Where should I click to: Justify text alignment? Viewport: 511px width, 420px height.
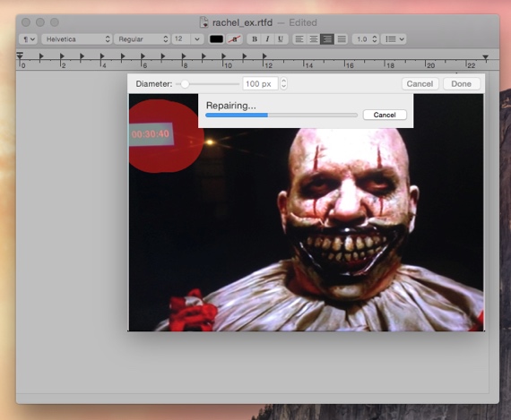[342, 39]
